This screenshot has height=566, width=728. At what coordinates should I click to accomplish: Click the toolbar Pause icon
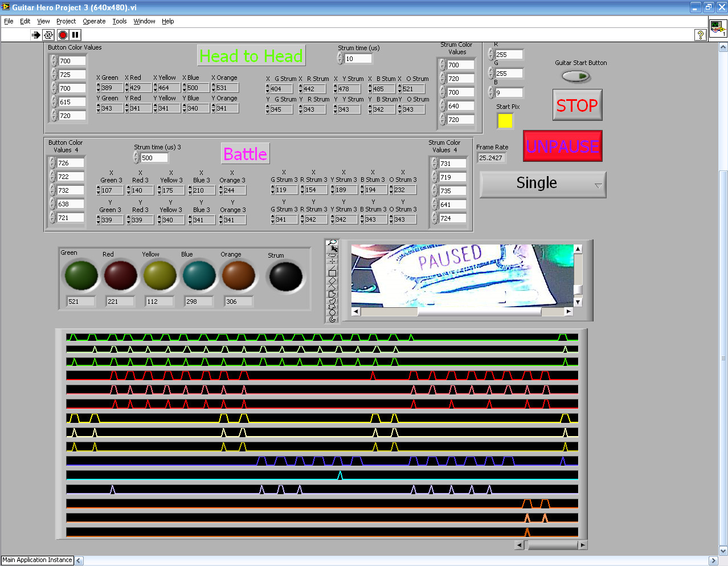point(75,35)
